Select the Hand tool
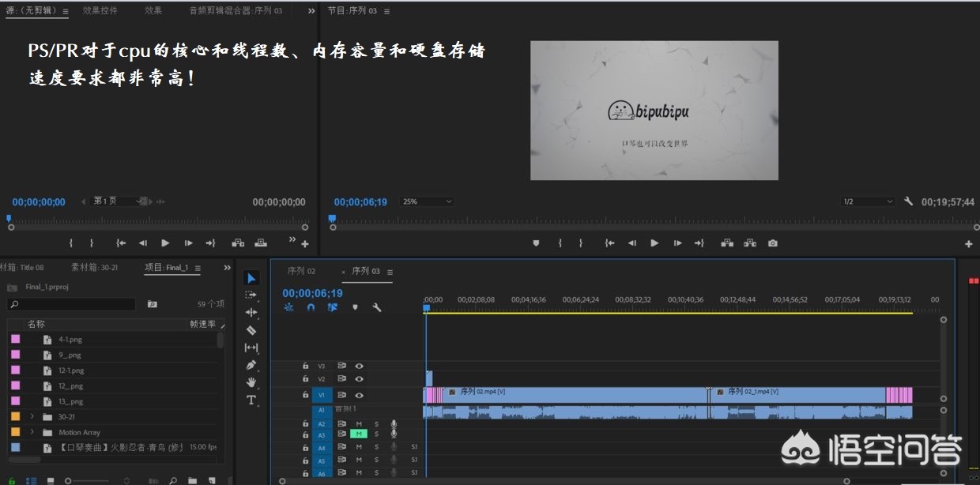Viewport: 980px width, 485px height. [x=251, y=382]
